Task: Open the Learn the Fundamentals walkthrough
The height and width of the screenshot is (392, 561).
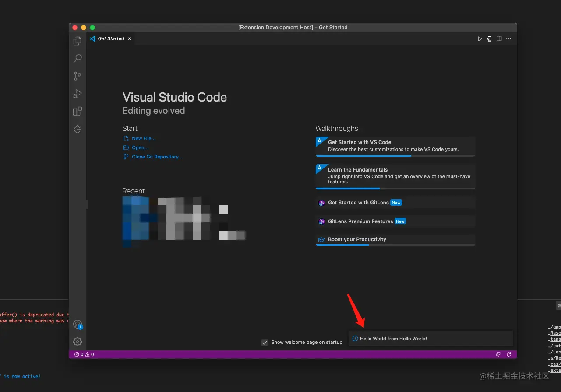Action: click(x=395, y=176)
